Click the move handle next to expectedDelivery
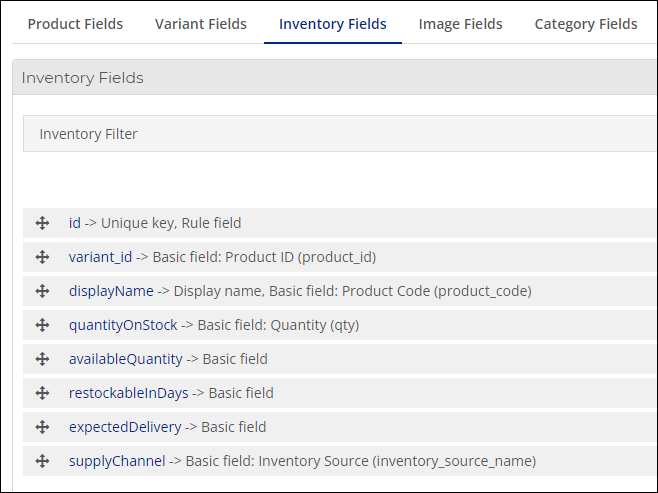The height and width of the screenshot is (493, 658). (x=42, y=427)
